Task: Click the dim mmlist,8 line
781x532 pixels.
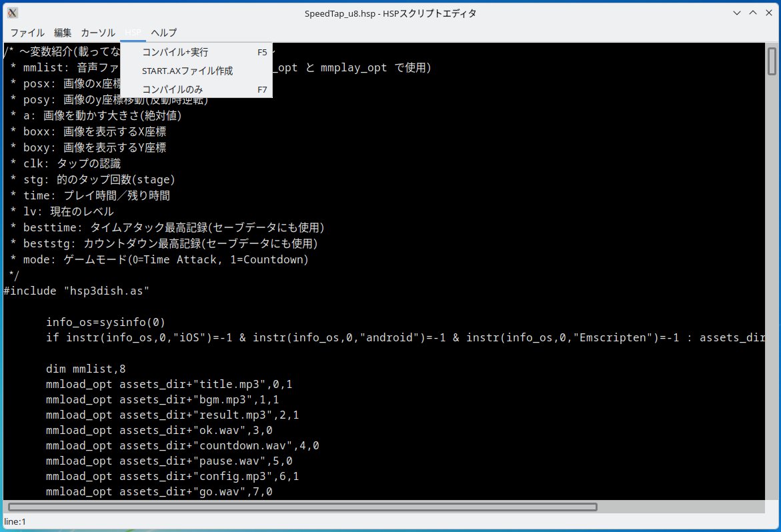Action: 85,369
